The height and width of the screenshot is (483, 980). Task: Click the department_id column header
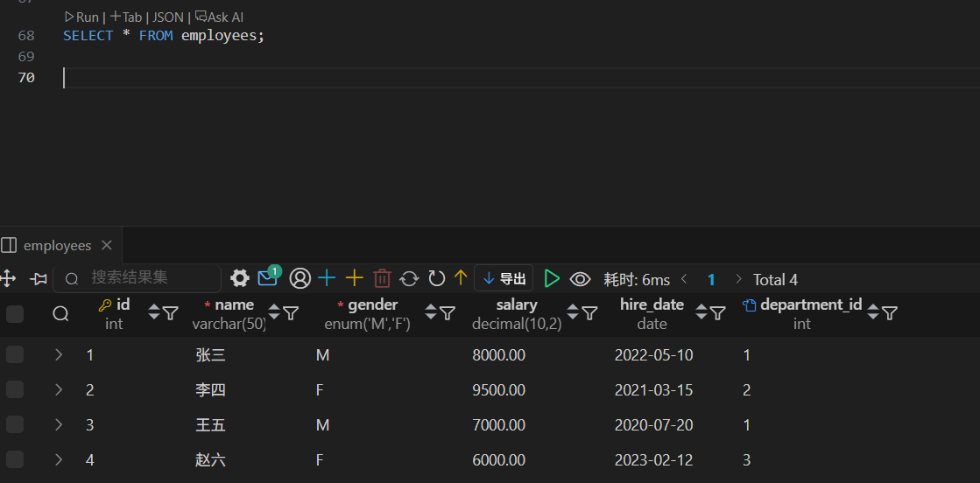tap(802, 313)
